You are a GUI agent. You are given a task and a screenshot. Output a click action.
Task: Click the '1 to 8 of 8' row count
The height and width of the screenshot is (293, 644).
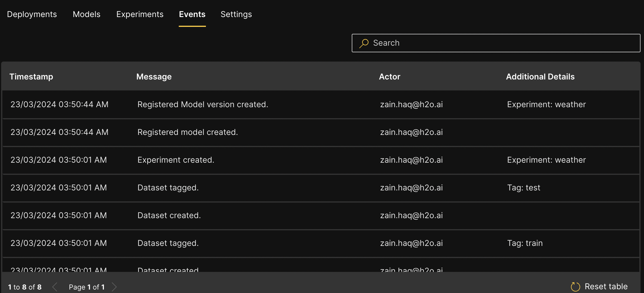click(25, 287)
